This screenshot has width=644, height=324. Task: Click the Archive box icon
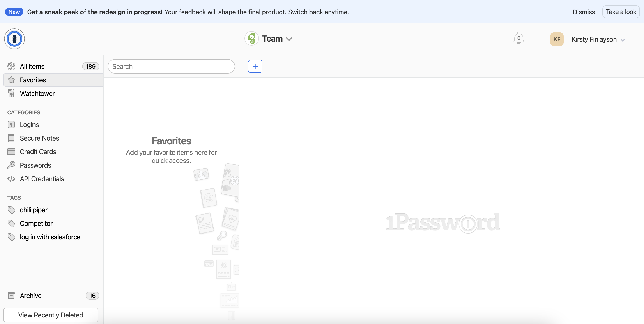click(x=11, y=296)
